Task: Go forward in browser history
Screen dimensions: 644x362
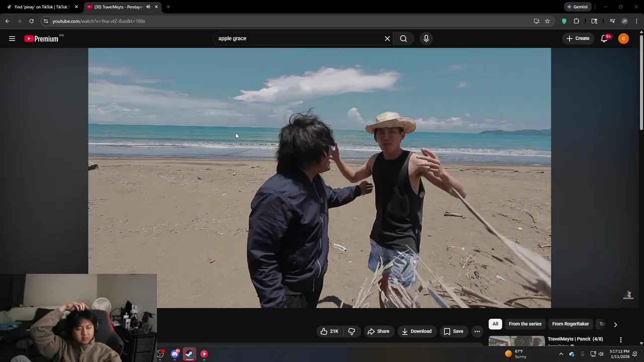Action: 19,21
